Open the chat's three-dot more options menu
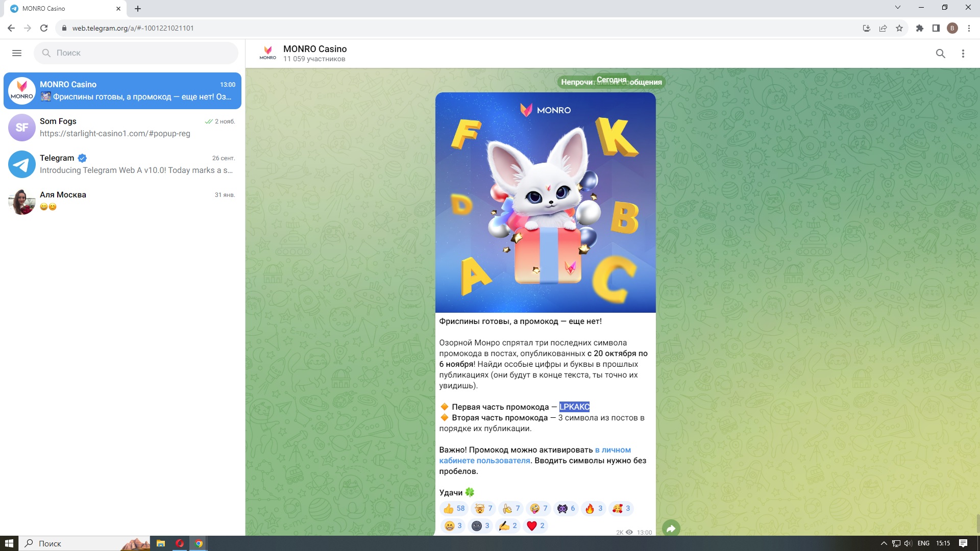Image resolution: width=980 pixels, height=551 pixels. (963, 54)
